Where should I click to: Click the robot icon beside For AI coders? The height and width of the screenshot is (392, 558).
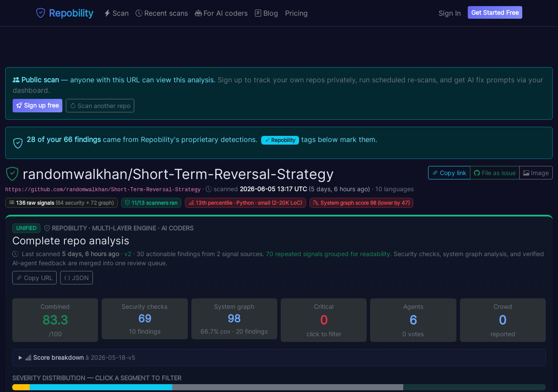tap(198, 13)
